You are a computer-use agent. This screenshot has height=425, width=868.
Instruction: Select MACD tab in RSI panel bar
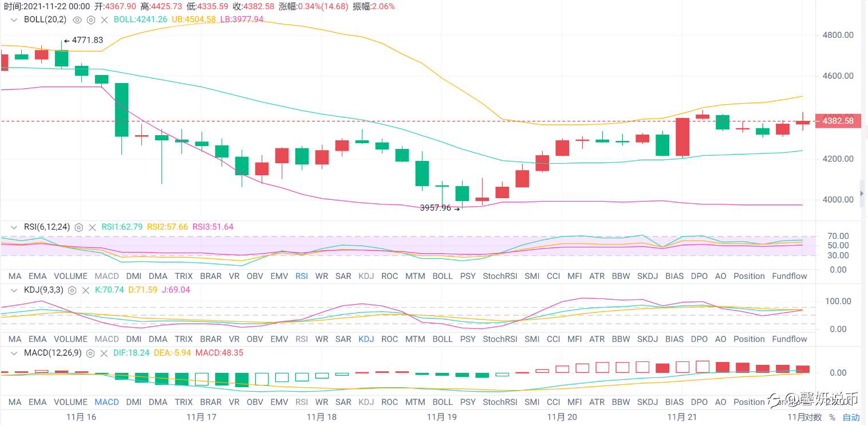106,276
